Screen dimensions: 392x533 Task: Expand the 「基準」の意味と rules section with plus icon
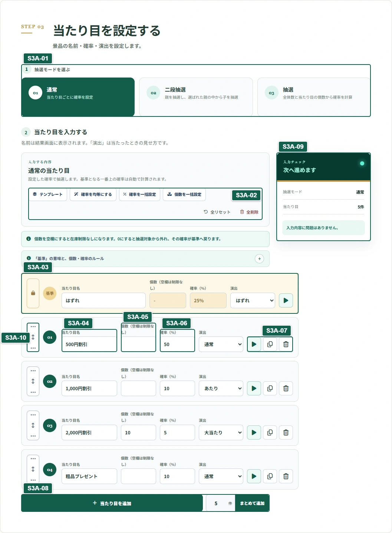click(260, 259)
